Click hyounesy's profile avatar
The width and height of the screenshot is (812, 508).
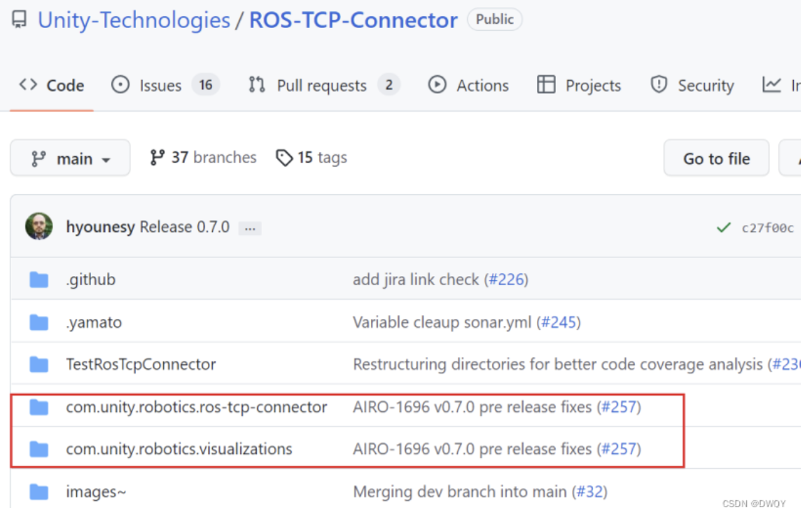(40, 227)
